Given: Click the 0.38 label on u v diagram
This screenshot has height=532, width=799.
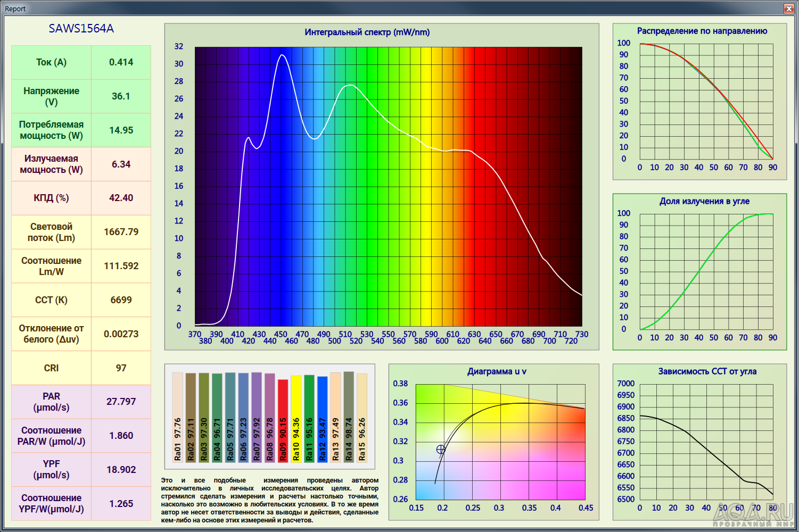Looking at the screenshot, I should click(400, 384).
